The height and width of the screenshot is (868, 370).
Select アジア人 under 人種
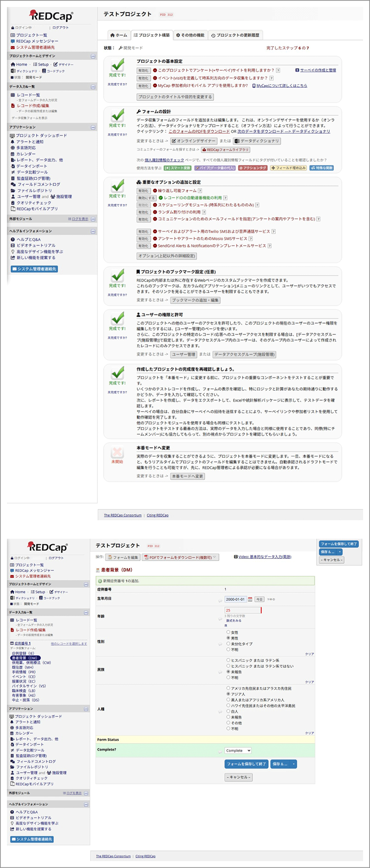[x=228, y=694]
